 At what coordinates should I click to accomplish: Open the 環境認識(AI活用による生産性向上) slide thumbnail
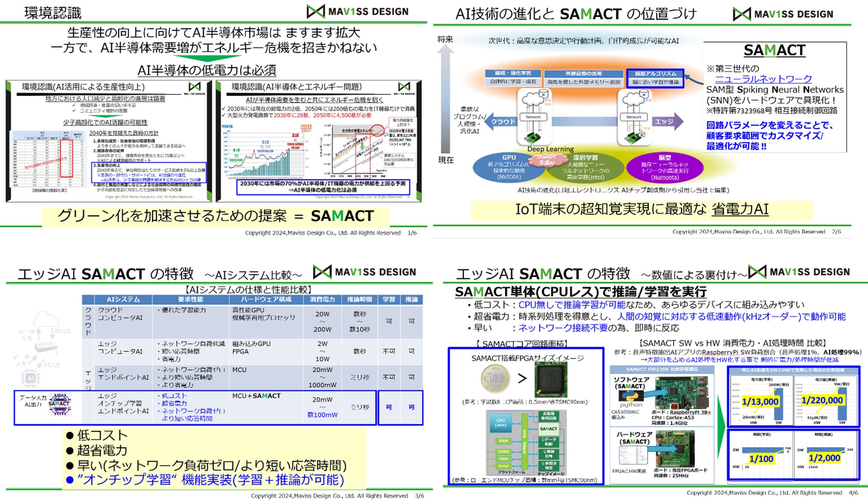pyautogui.click(x=109, y=141)
